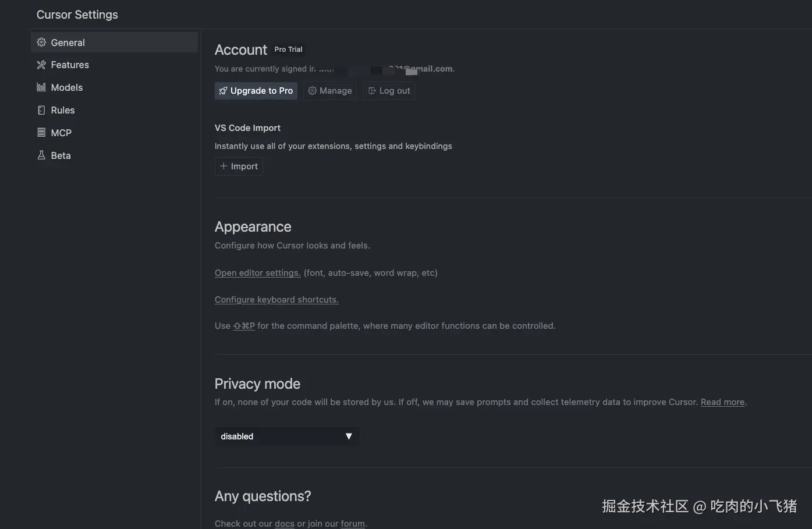The image size is (812, 529).
Task: Click the plus icon on Import button
Action: click(x=224, y=166)
